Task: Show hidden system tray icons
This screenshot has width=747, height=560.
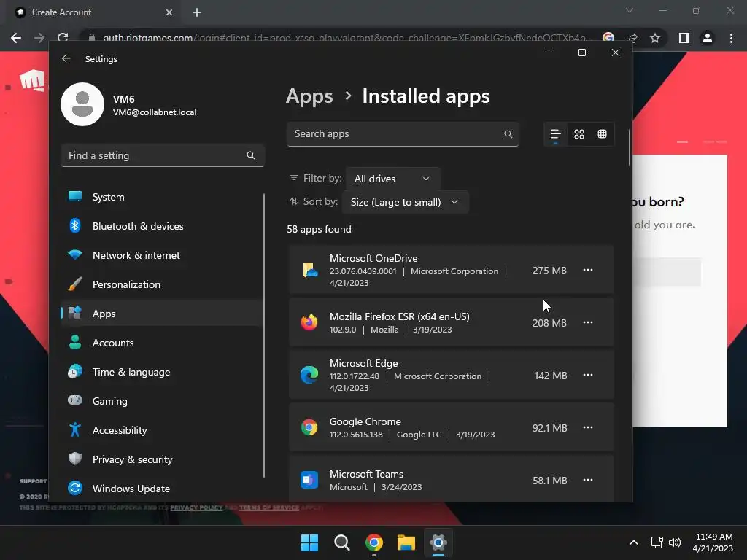Action: coord(634,542)
